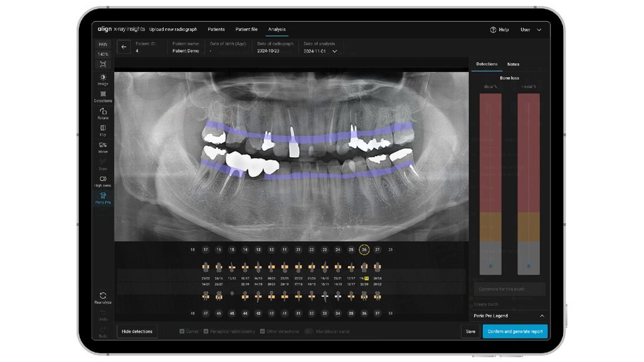
Task: Disable Periapical radiolucency detections
Action: pyautogui.click(x=208, y=331)
